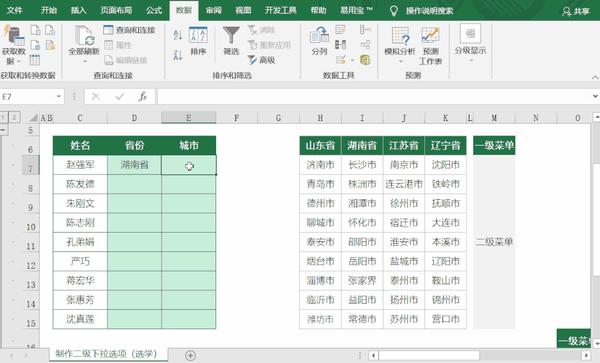Screen dimensions: 600x363
Task: Show outline level 2
Action: 14,117
